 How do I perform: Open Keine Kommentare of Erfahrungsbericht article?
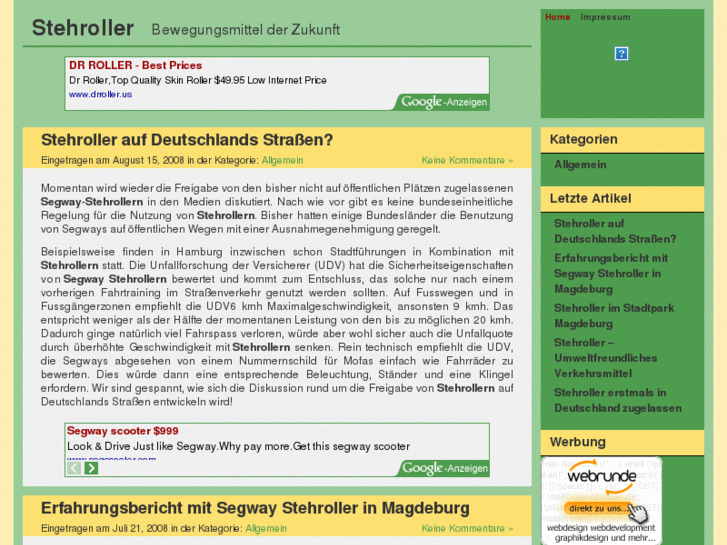tap(467, 528)
